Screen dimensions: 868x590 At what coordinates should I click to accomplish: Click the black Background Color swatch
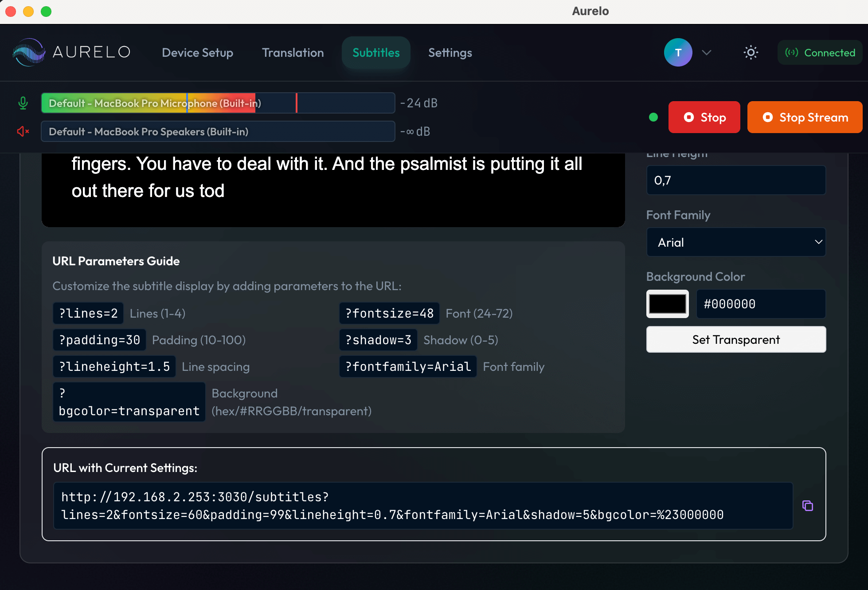click(667, 304)
